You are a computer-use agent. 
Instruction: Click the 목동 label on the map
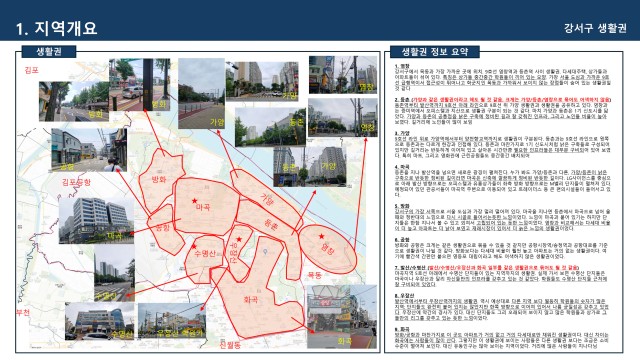click(315, 275)
